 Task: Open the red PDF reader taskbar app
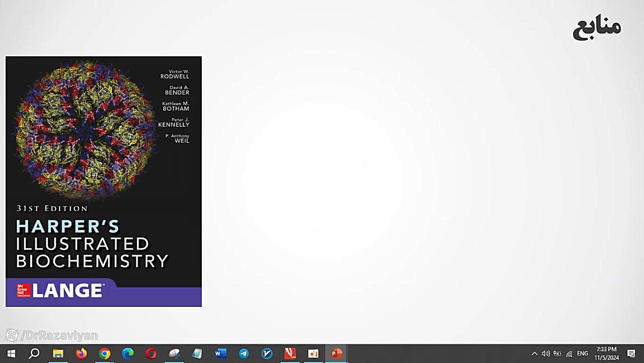pos(290,353)
